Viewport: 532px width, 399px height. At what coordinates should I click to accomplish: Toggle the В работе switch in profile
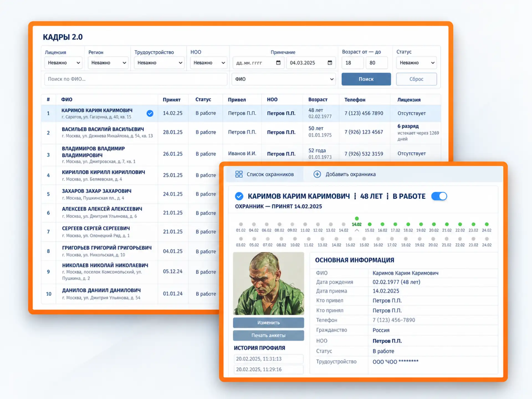(x=439, y=196)
